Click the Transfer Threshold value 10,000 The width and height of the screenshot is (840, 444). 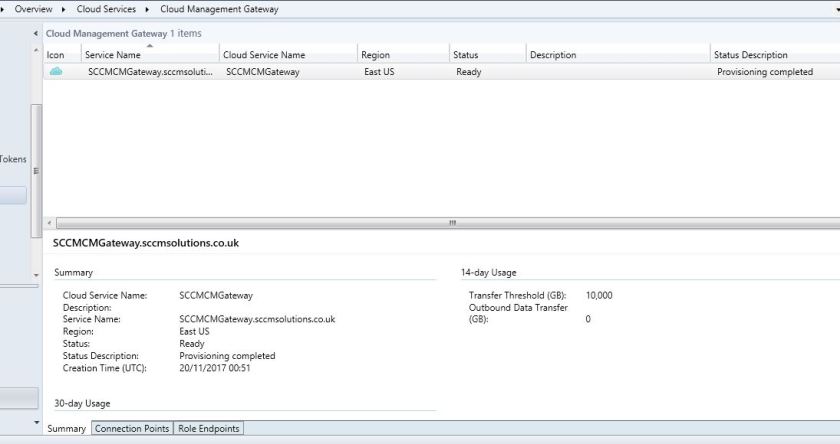599,295
